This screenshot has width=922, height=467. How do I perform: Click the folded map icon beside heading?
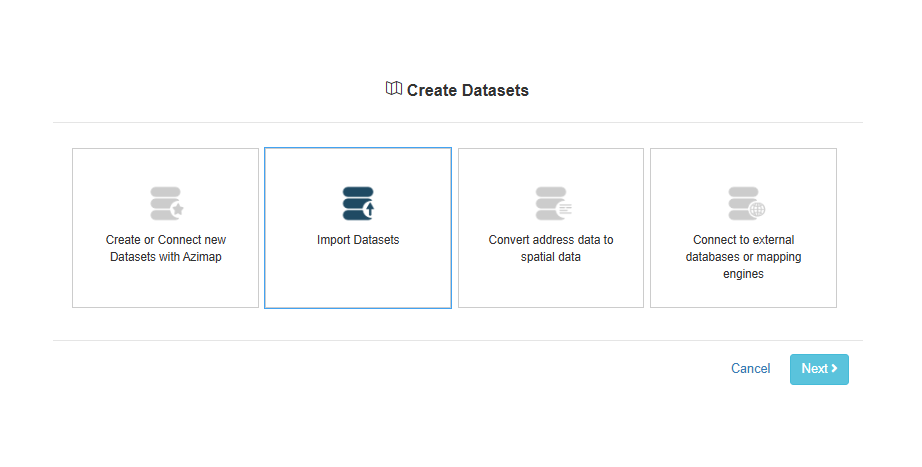(394, 89)
